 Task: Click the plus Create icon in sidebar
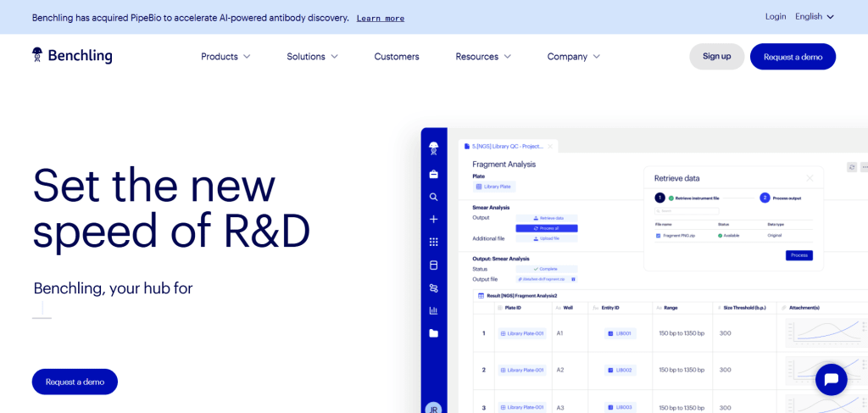click(433, 220)
